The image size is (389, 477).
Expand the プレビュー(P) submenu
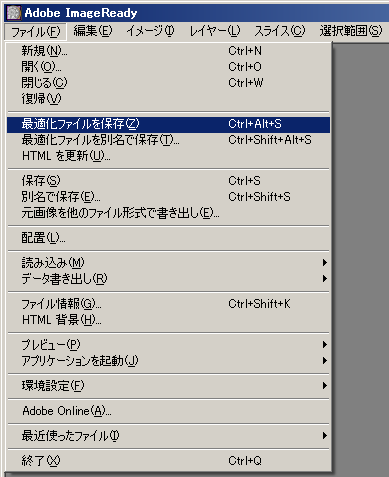coord(168,345)
